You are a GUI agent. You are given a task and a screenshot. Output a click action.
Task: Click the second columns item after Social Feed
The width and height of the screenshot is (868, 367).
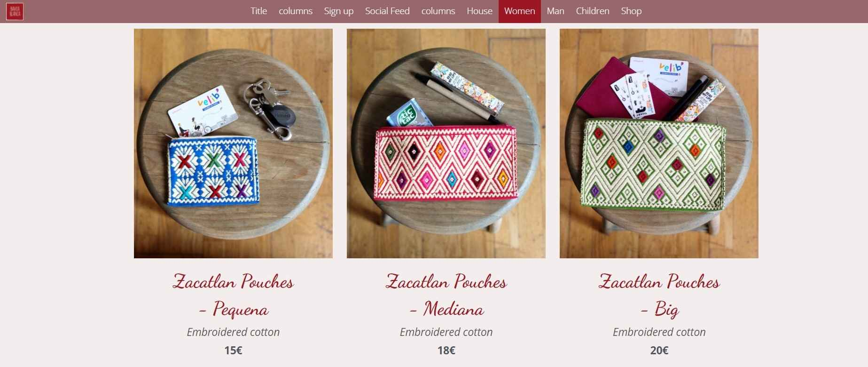tap(438, 11)
